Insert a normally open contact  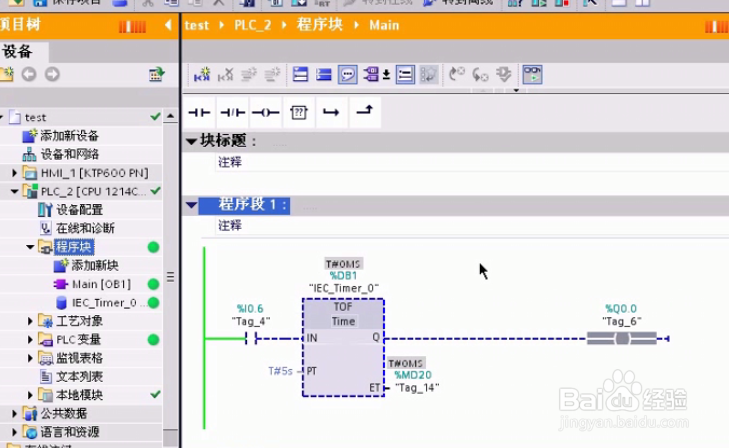(x=199, y=112)
